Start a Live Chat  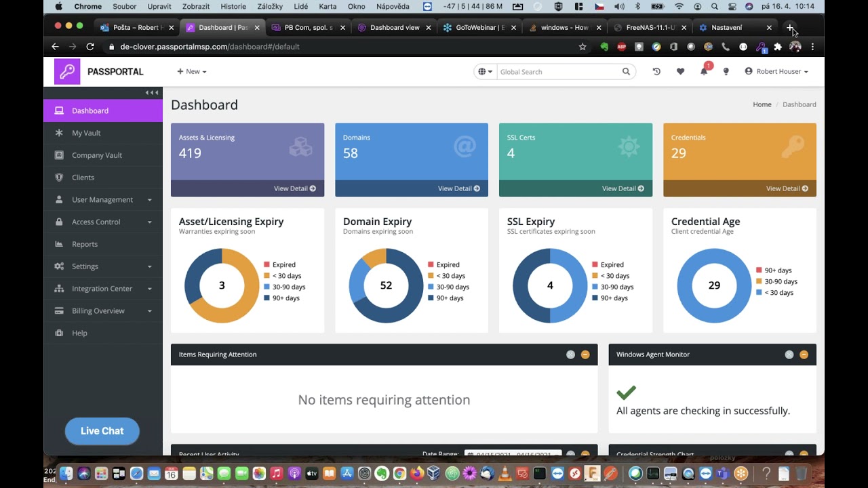click(x=102, y=431)
